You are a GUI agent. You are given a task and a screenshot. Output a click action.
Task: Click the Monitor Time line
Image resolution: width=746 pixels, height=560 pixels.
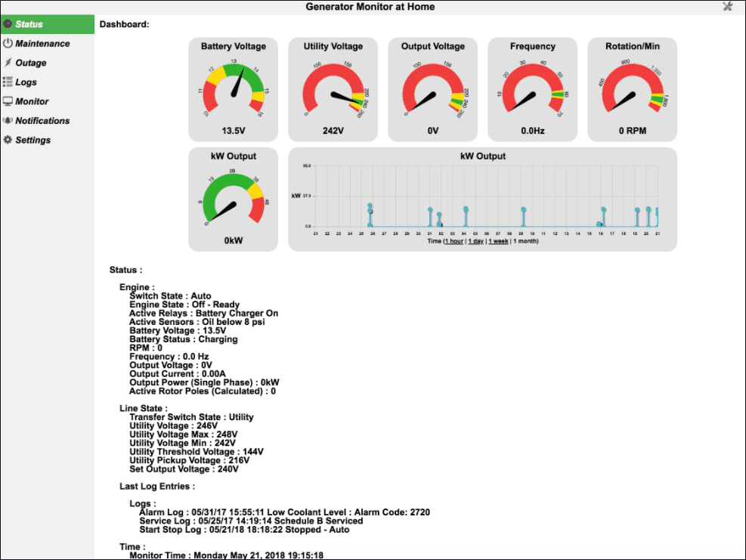(x=227, y=555)
